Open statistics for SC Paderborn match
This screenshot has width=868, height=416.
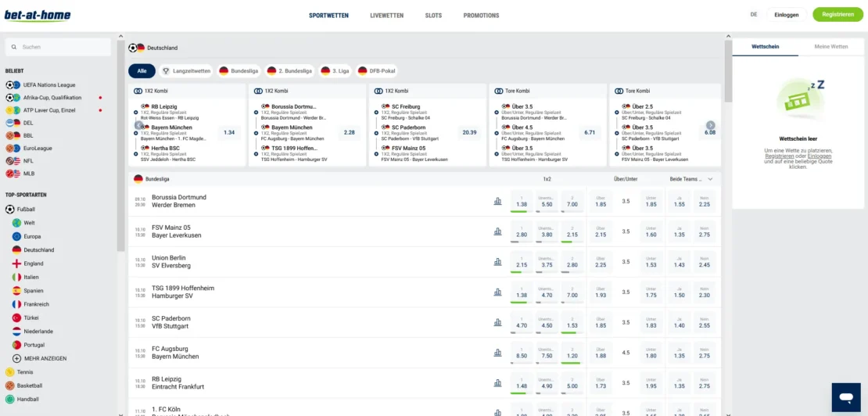coord(497,322)
